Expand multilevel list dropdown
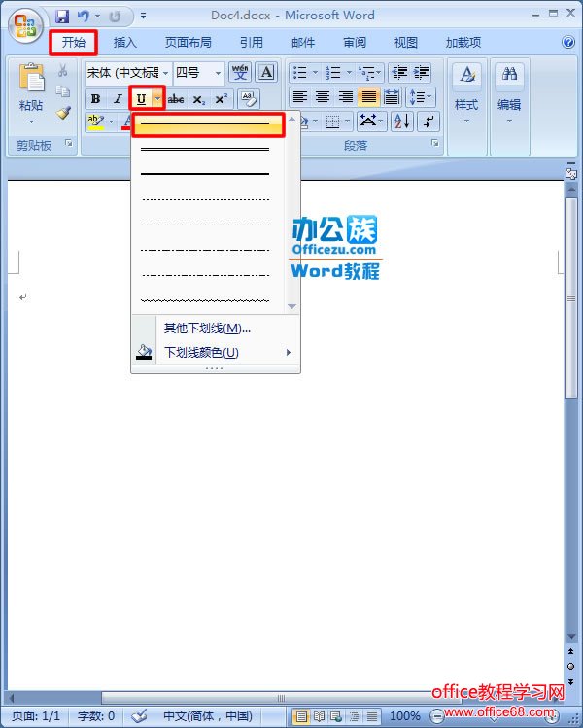 pyautogui.click(x=378, y=73)
